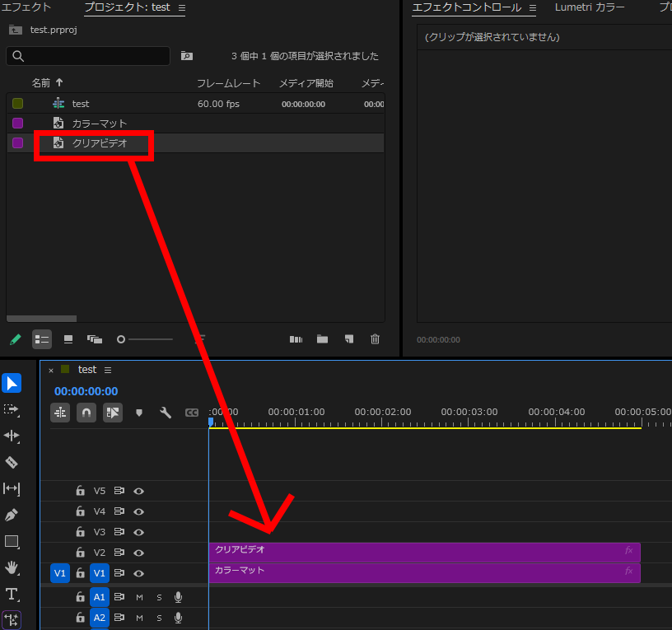This screenshot has width=672, height=630.
Task: Select the Track Select Forward tool
Action: [12, 410]
